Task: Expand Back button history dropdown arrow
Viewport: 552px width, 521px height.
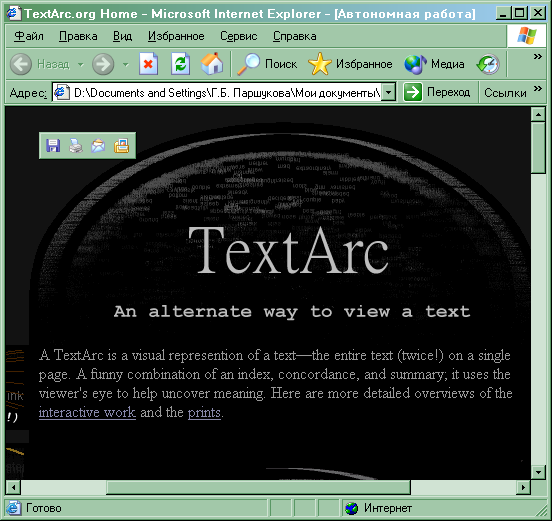Action: pos(81,64)
